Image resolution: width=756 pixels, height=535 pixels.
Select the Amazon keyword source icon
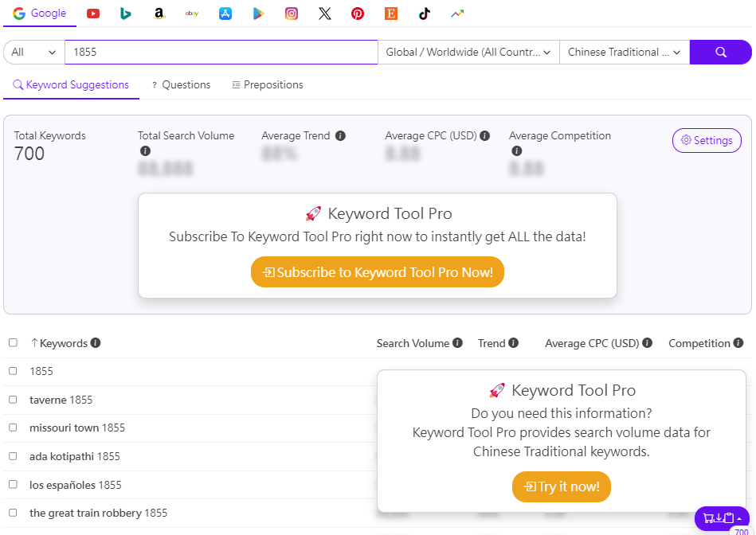pyautogui.click(x=159, y=14)
